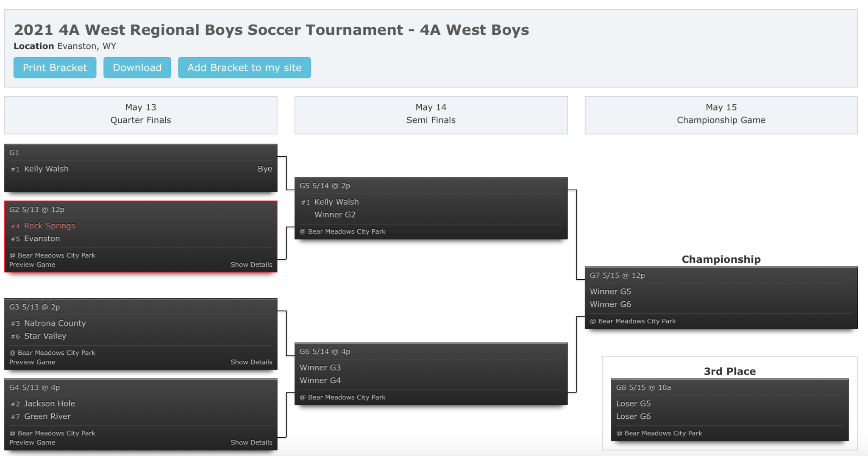This screenshot has height=456, width=868.
Task: Select Green River in game G4
Action: click(x=47, y=417)
